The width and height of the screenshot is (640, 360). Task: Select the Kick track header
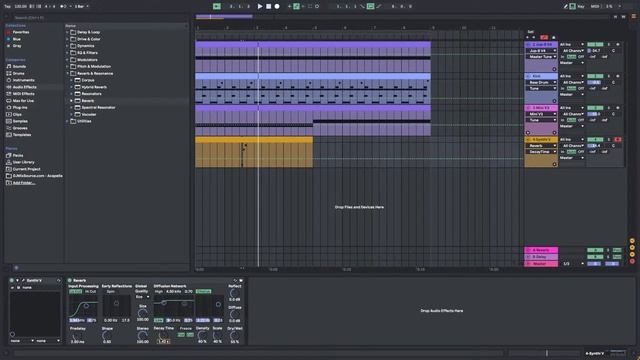pos(541,76)
